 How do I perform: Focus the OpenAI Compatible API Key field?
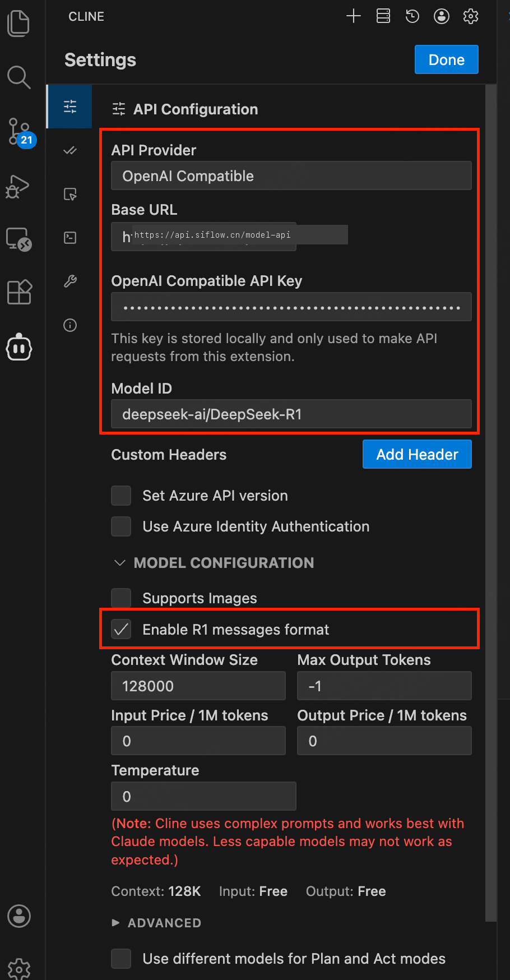point(291,307)
